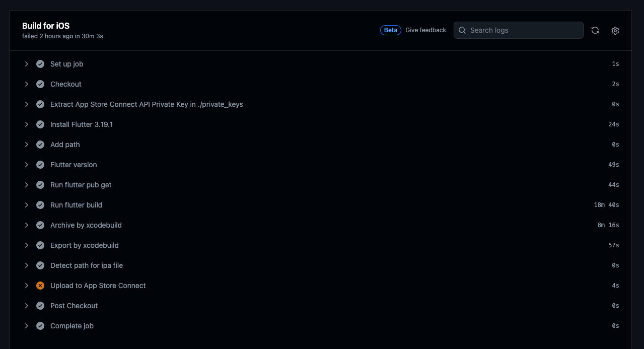Click the Detect path for ipa file label
Screen dimensions: 644x349
pyautogui.click(x=87, y=265)
